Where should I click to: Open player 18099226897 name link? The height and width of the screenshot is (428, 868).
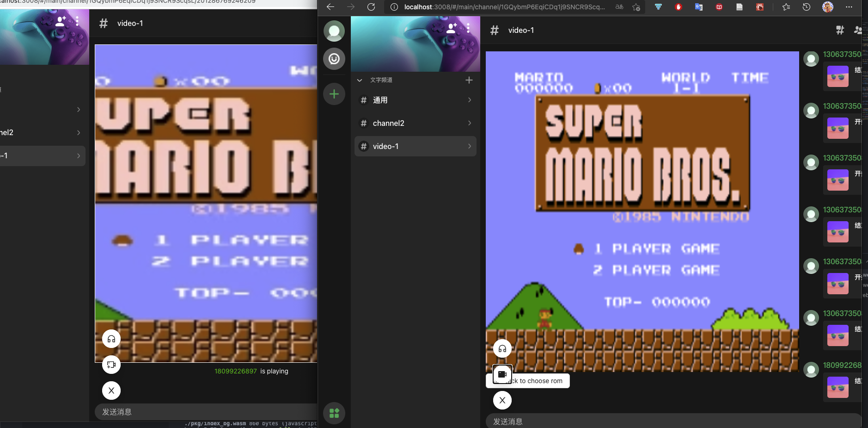click(x=236, y=371)
